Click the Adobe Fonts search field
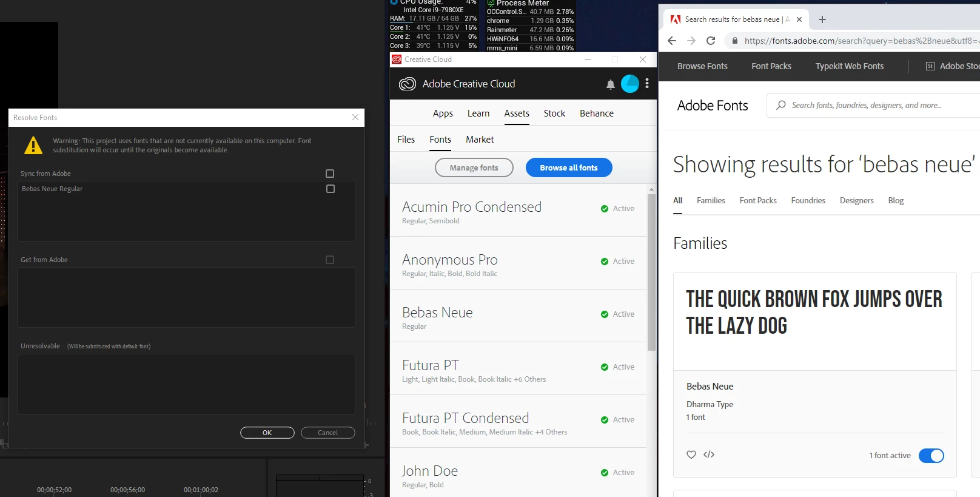 coord(873,105)
